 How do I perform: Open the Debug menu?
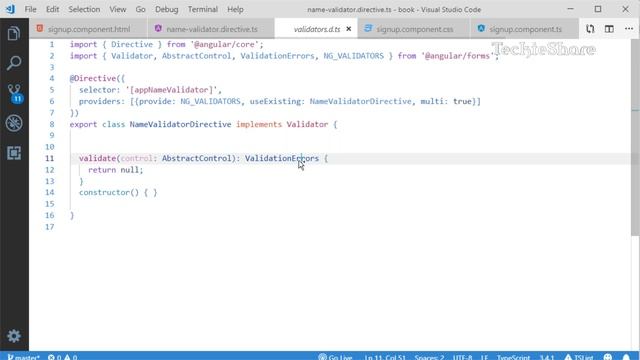pos(167,9)
